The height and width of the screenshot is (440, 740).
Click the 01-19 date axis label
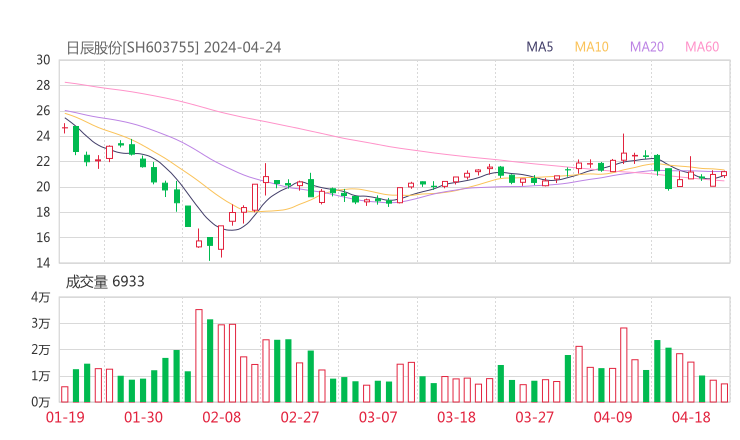click(65, 417)
